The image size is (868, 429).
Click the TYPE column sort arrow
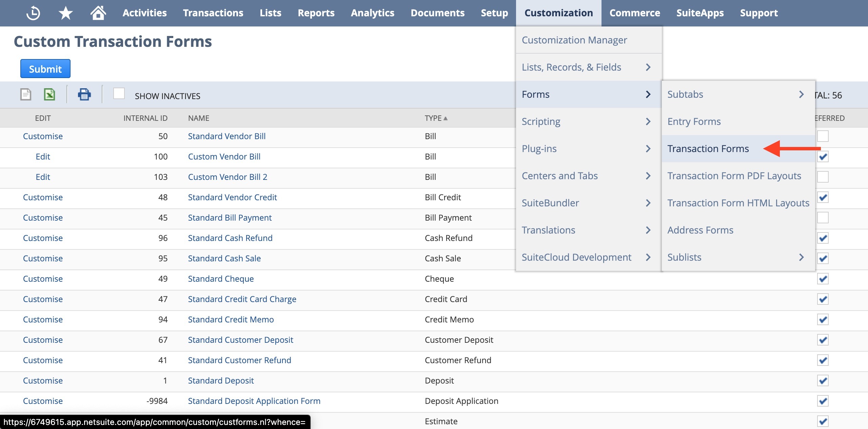click(x=446, y=118)
